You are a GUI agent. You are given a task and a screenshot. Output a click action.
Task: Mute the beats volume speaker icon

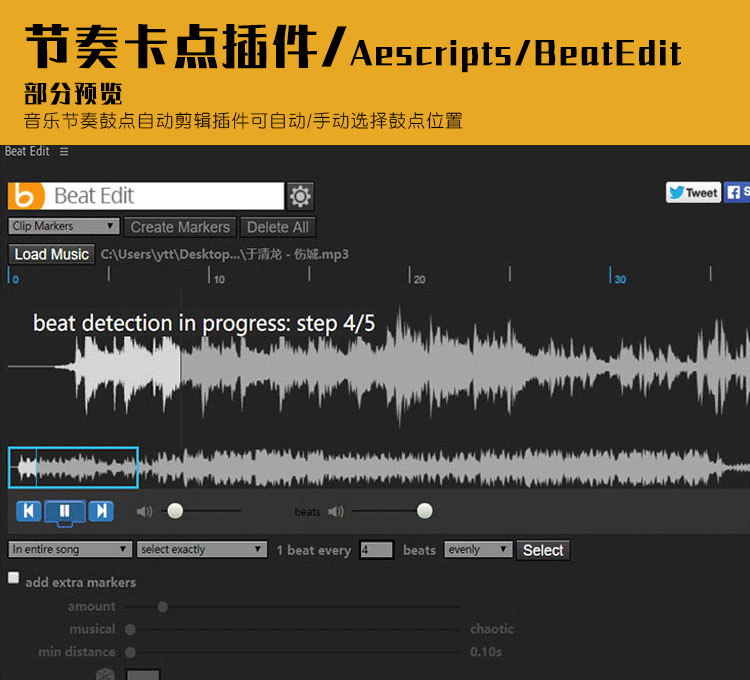coord(336,512)
